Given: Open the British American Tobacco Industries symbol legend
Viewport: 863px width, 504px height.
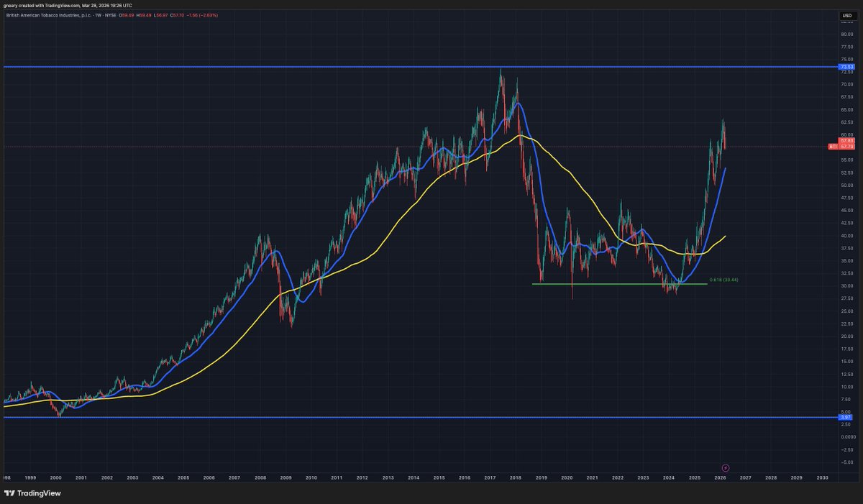Looking at the screenshot, I should pos(50,15).
